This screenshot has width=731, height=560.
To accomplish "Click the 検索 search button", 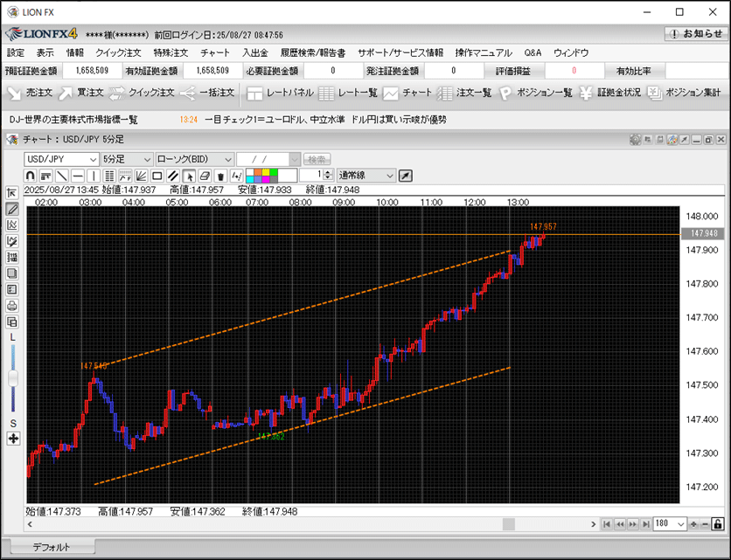I will [x=317, y=159].
